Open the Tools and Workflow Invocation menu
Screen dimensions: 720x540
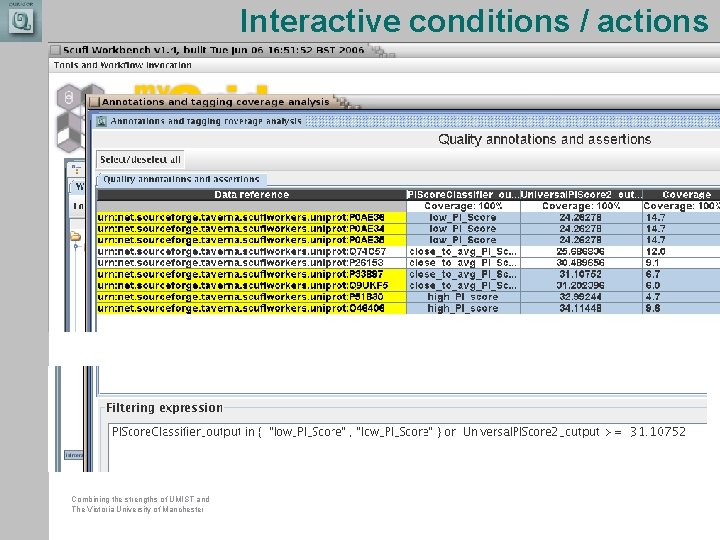[x=123, y=65]
